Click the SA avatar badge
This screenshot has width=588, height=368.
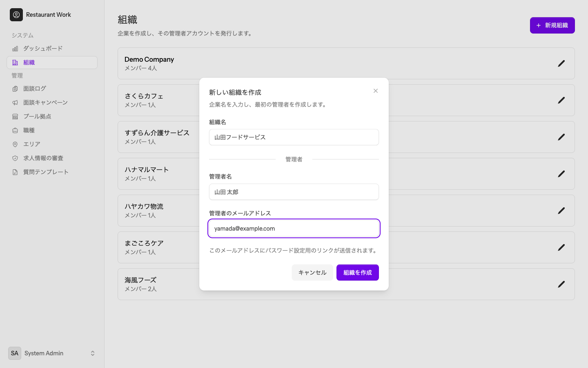pyautogui.click(x=15, y=353)
